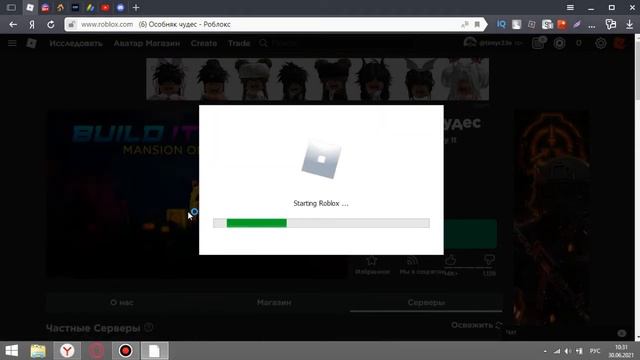Viewport: 640px width, 360px height.
Task: Open the blank document app in taskbar
Action: tap(154, 351)
